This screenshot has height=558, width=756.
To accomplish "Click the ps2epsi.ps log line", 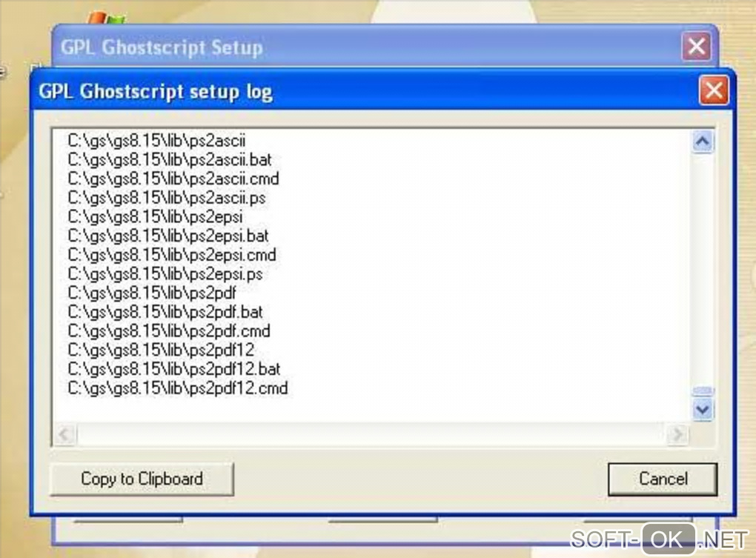I will (165, 274).
